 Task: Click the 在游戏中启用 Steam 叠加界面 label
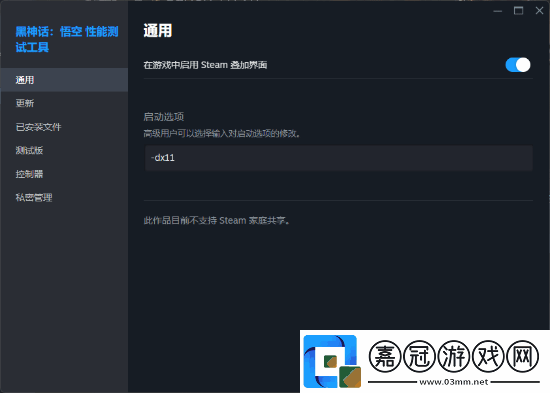(205, 65)
